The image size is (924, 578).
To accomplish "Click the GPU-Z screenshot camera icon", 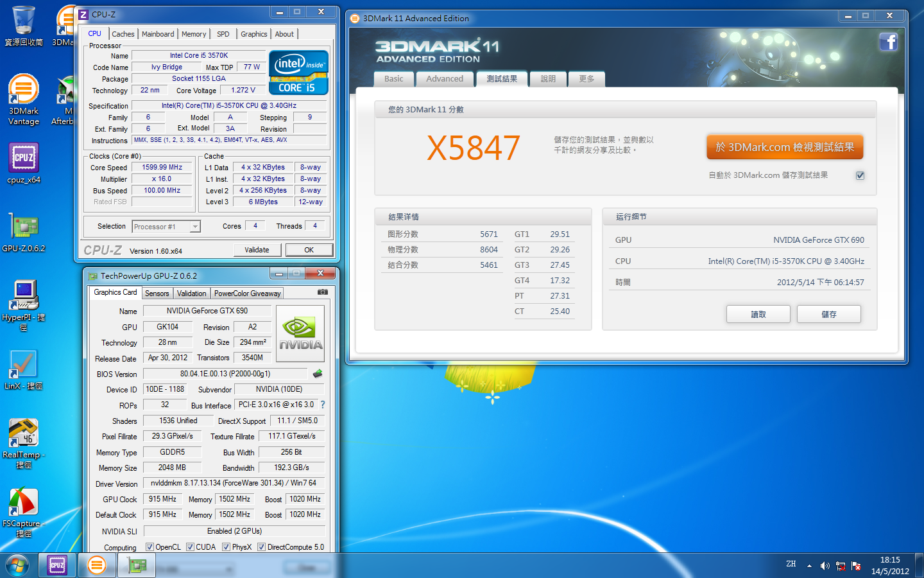I will click(323, 292).
